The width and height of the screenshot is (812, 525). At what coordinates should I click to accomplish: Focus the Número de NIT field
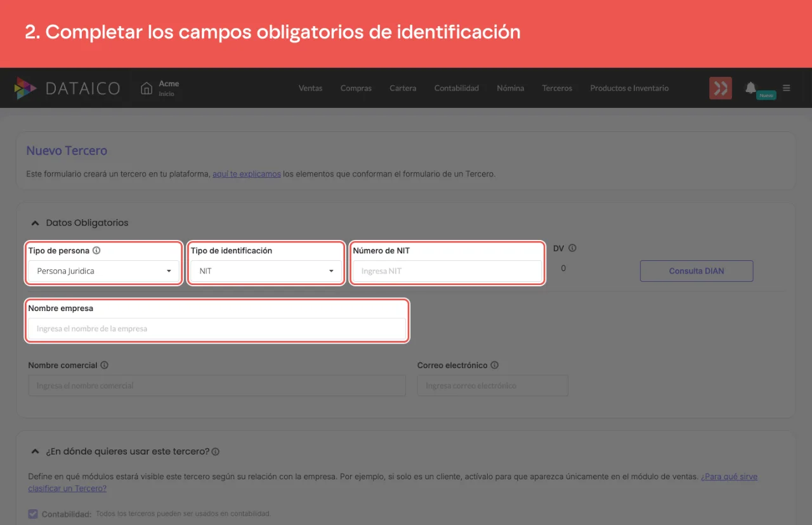[448, 271]
